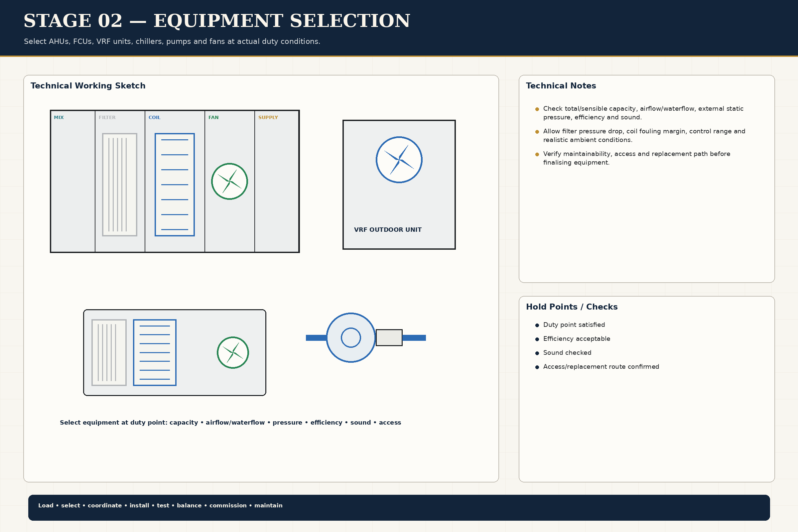Click the MIX section label
The image size is (798, 532).
pos(59,117)
